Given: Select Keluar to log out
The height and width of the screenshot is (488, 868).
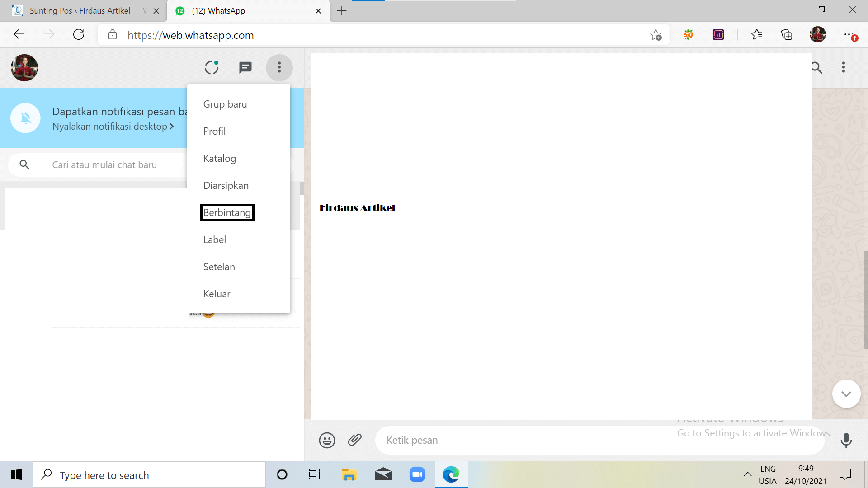Looking at the screenshot, I should 217,294.
